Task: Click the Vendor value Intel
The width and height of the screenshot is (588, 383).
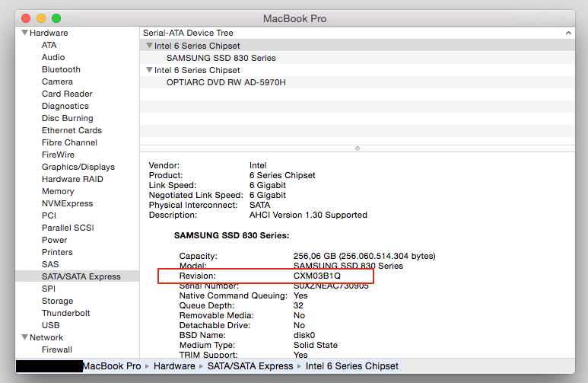Action: click(258, 165)
